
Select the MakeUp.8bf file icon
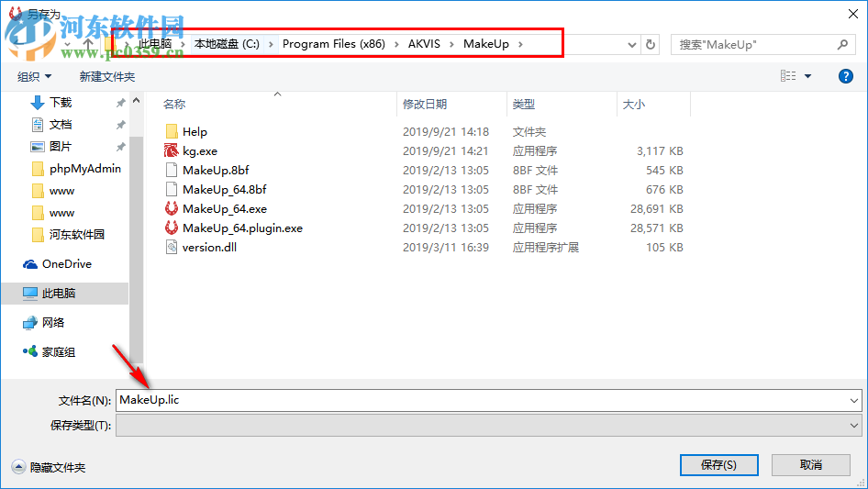(x=172, y=170)
